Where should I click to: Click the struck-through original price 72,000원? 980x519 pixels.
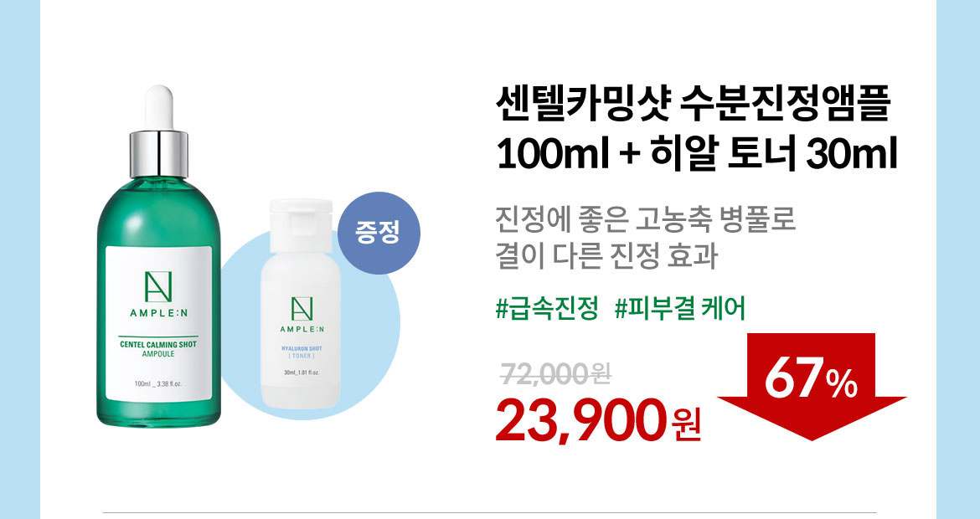coord(555,375)
